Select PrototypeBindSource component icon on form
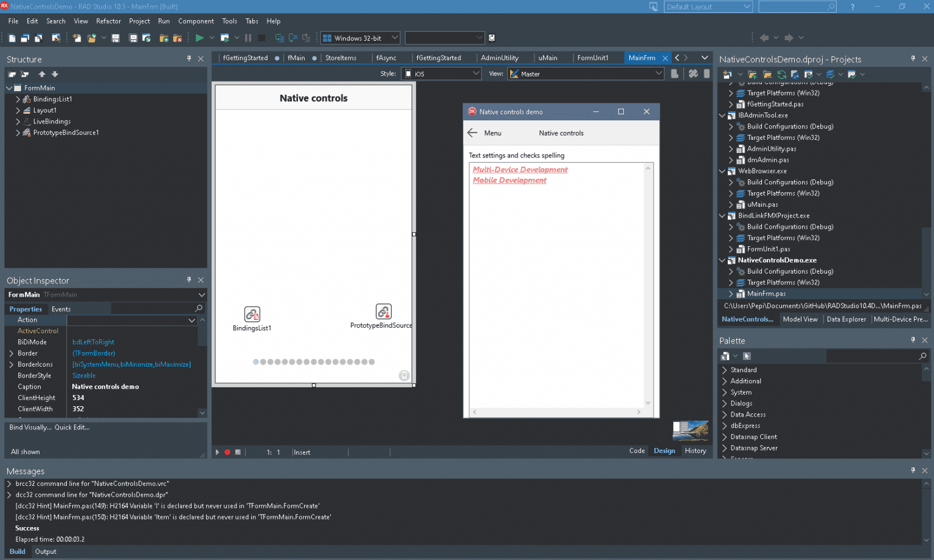This screenshot has height=560, width=934. tap(384, 312)
